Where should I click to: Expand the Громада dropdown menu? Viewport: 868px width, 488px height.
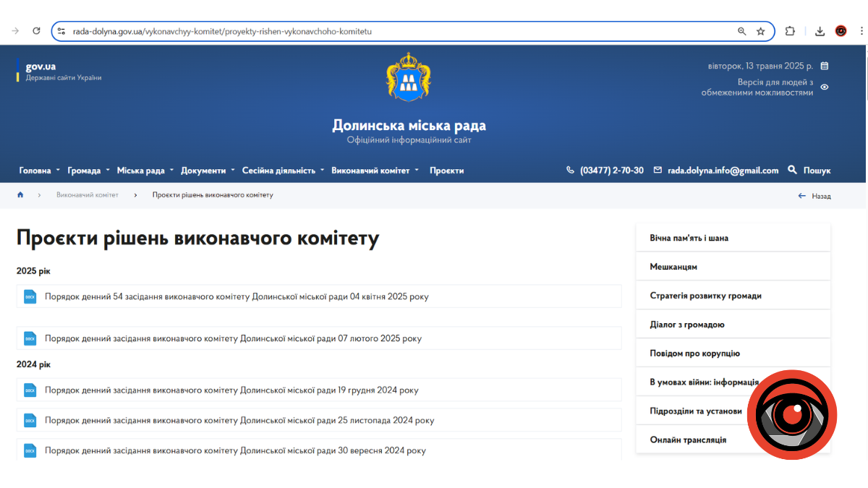pos(88,171)
